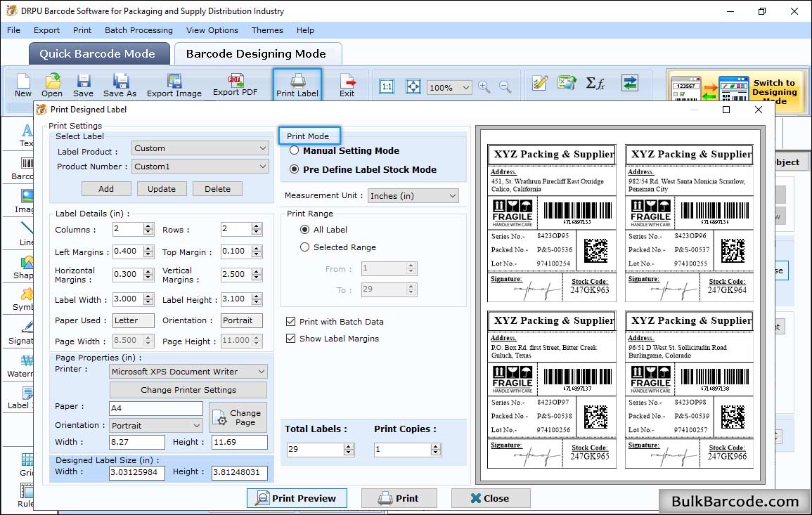The image size is (812, 515).
Task: Open the Themes menu
Action: pyautogui.click(x=267, y=30)
